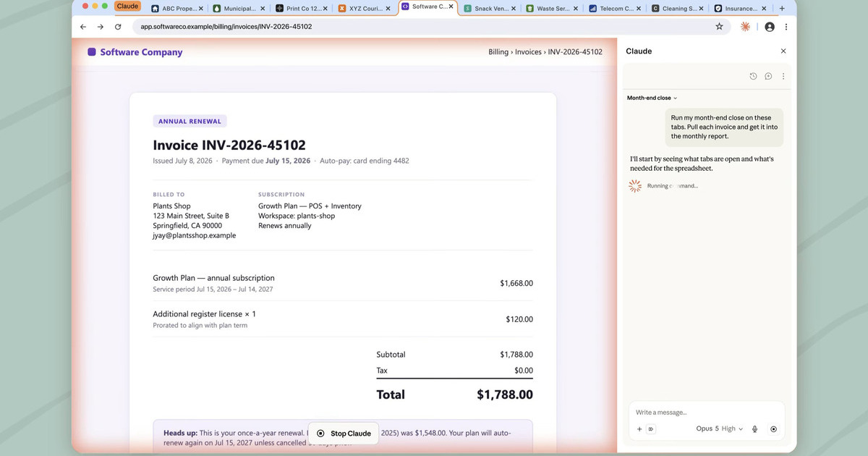Add attachment with the plus icon in composer
This screenshot has height=456, width=868.
point(639,429)
